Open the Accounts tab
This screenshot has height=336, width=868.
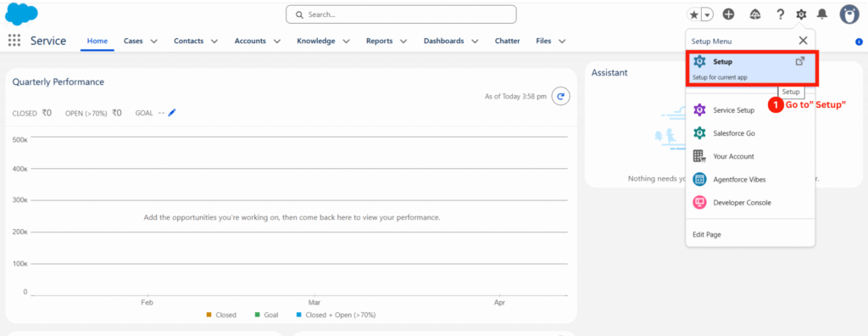point(250,41)
